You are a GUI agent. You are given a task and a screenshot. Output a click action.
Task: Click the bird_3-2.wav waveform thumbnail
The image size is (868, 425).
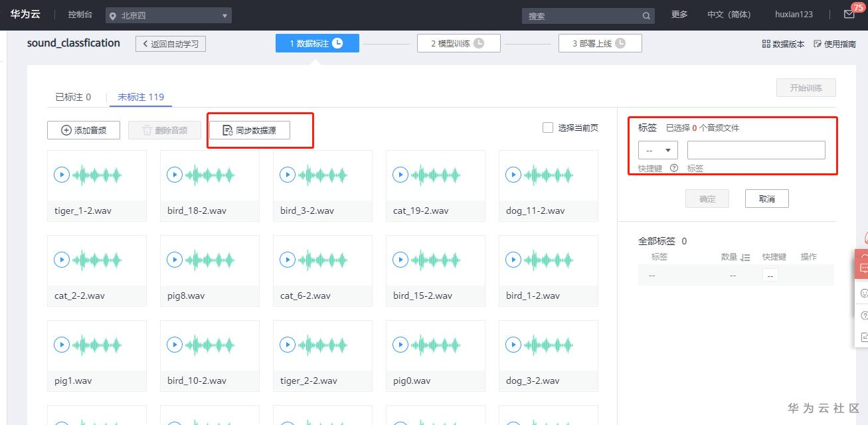click(323, 175)
